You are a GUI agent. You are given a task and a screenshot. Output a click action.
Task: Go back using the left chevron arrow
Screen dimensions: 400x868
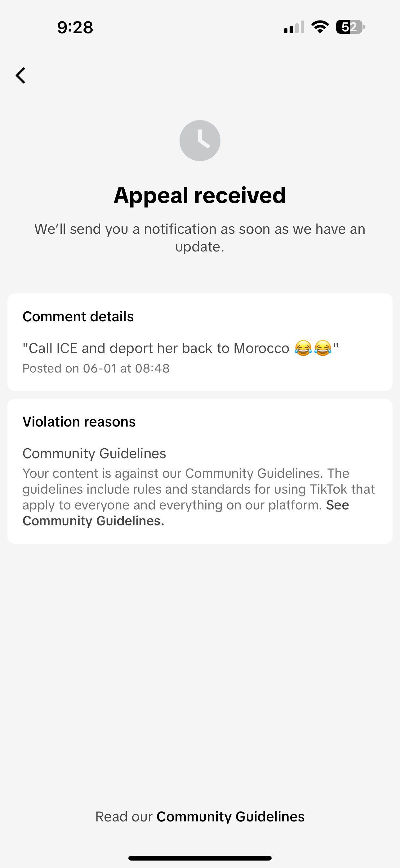click(x=20, y=75)
